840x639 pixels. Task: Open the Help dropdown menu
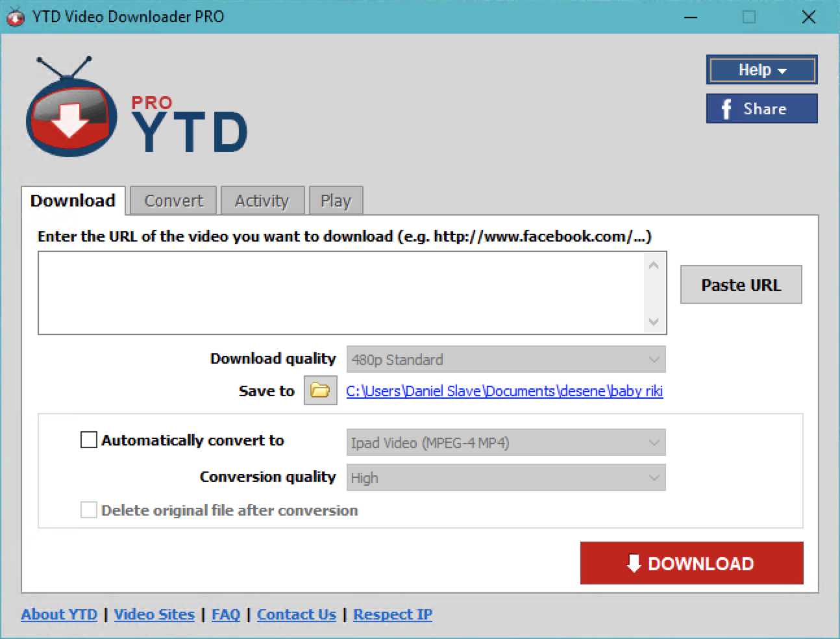click(x=761, y=69)
